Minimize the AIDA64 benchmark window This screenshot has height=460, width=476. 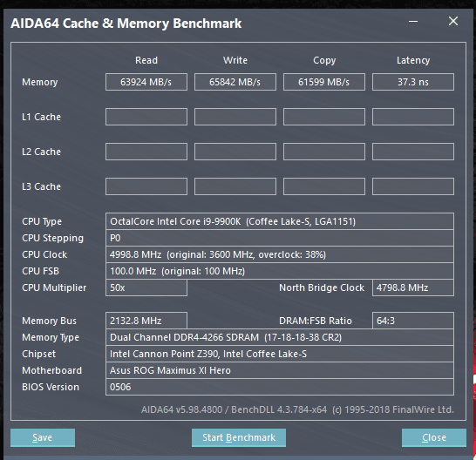[x=413, y=21]
